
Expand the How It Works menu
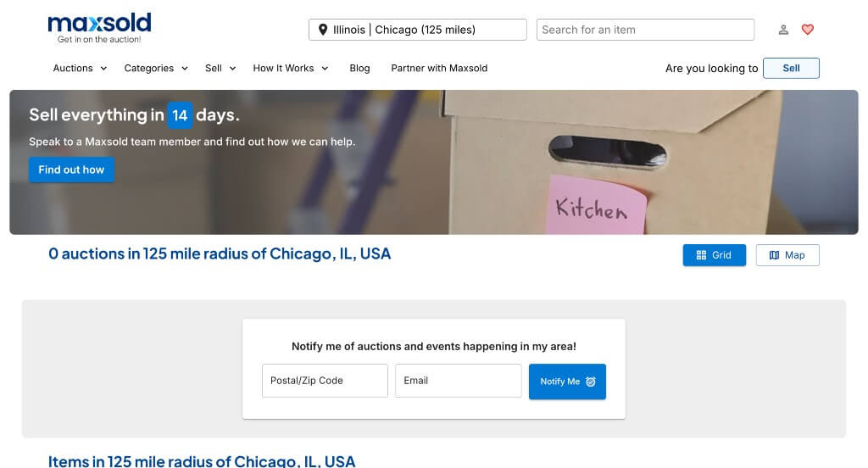point(291,68)
